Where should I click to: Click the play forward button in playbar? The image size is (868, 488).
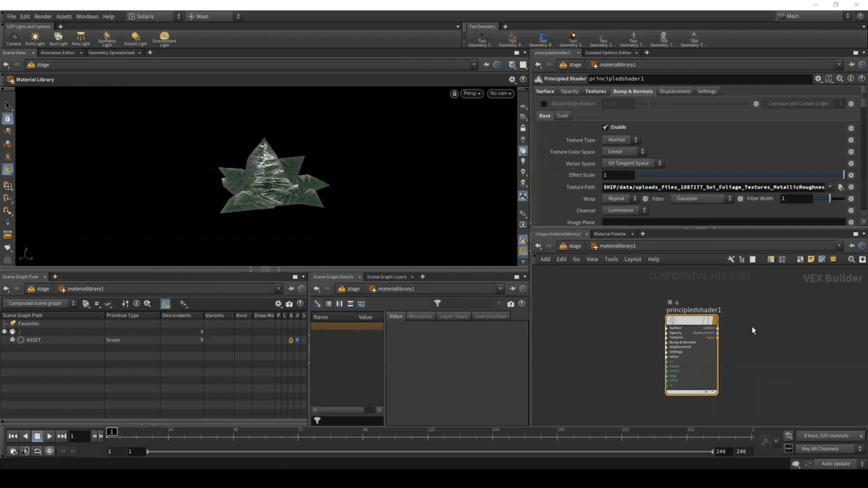point(49,436)
